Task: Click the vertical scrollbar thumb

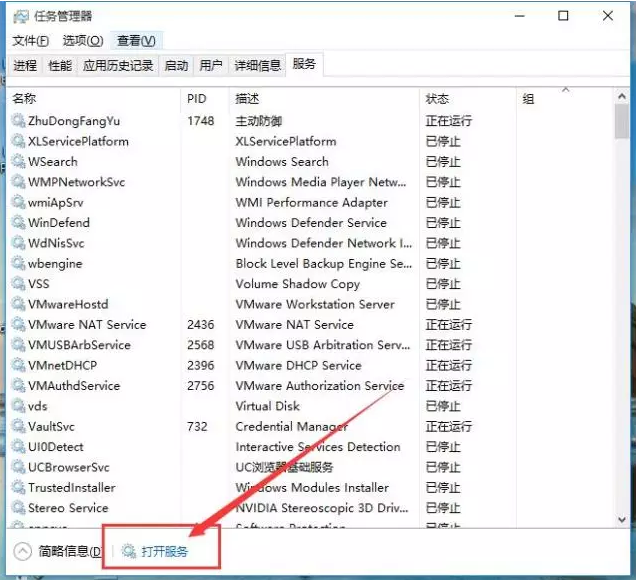Action: point(622,121)
